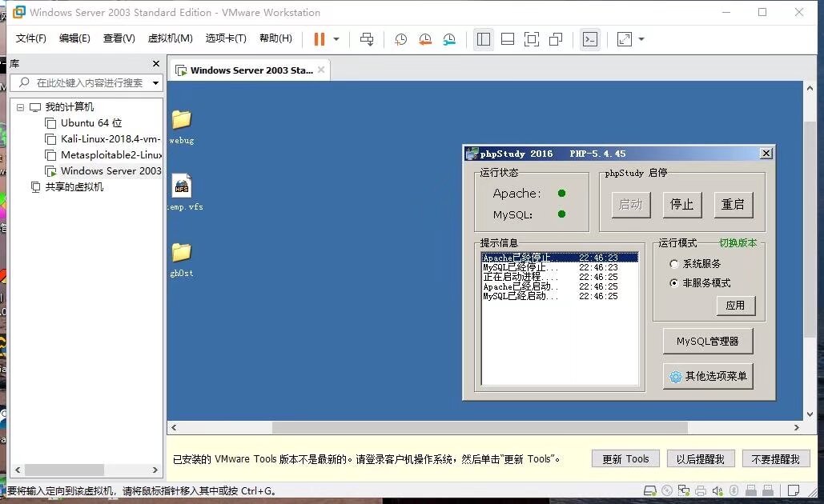Viewport: 824px width, 504px height.
Task: Click the library search input field
Action: (82, 83)
